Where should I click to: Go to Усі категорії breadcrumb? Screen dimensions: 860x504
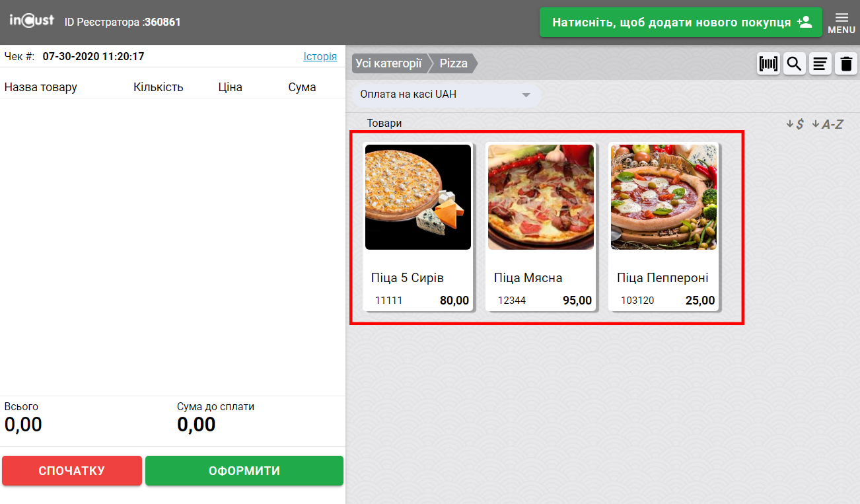point(388,63)
